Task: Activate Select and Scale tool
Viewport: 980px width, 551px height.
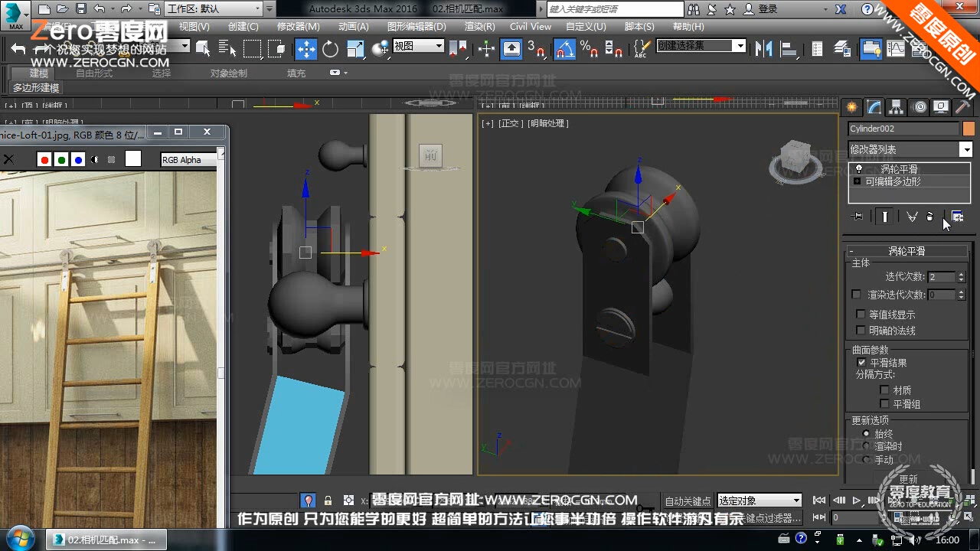Action: (355, 49)
